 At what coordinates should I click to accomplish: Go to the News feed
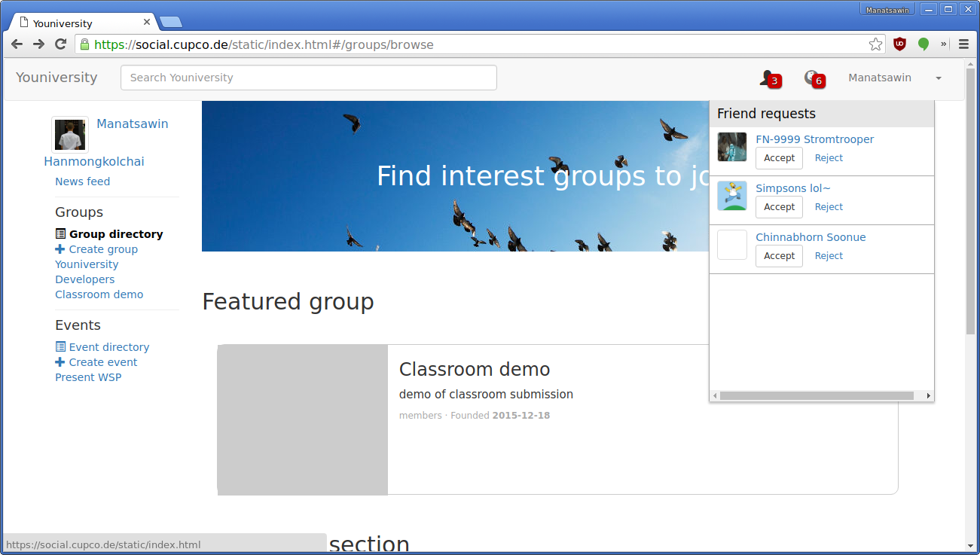(82, 181)
